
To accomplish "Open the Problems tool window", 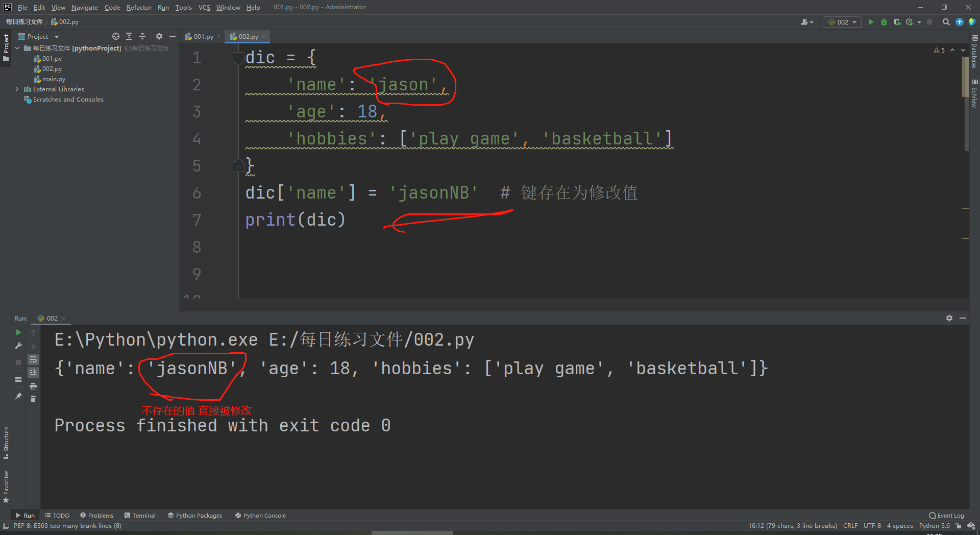I will point(96,516).
